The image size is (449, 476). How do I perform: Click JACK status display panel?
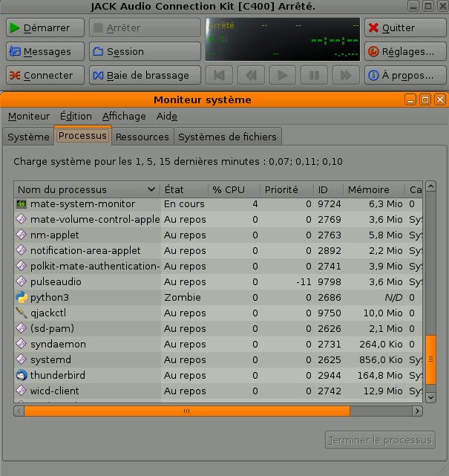click(283, 39)
